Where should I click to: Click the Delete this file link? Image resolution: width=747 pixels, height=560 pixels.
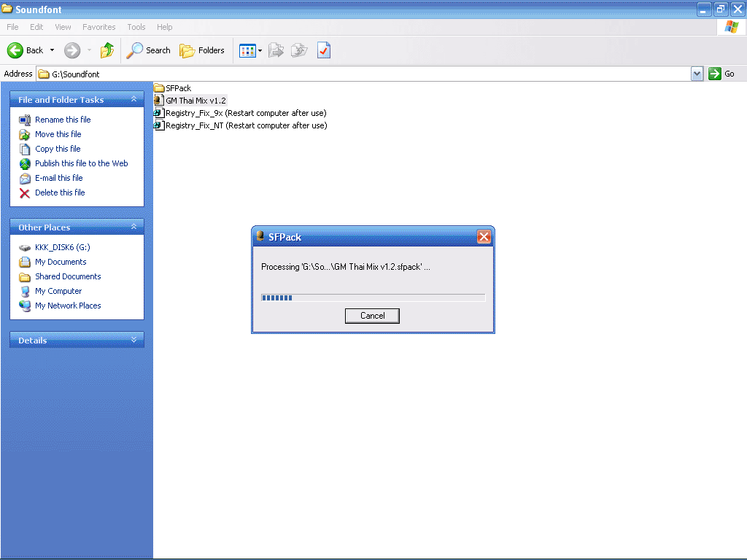click(60, 192)
